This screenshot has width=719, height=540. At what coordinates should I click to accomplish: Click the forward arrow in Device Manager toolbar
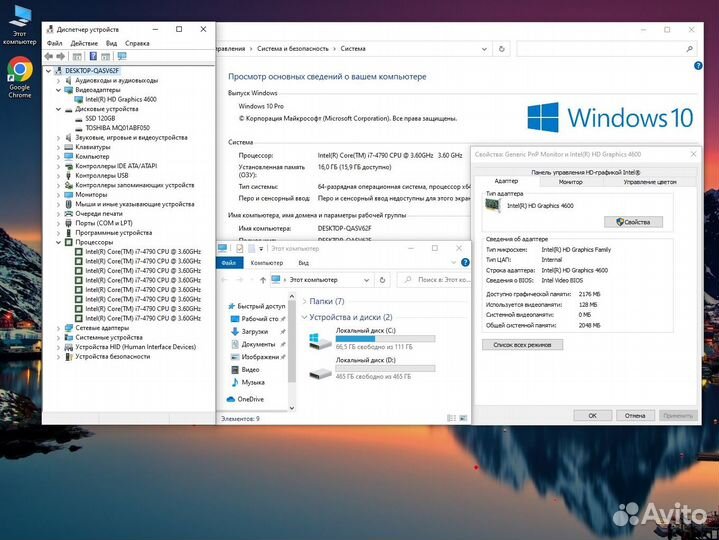[61, 56]
